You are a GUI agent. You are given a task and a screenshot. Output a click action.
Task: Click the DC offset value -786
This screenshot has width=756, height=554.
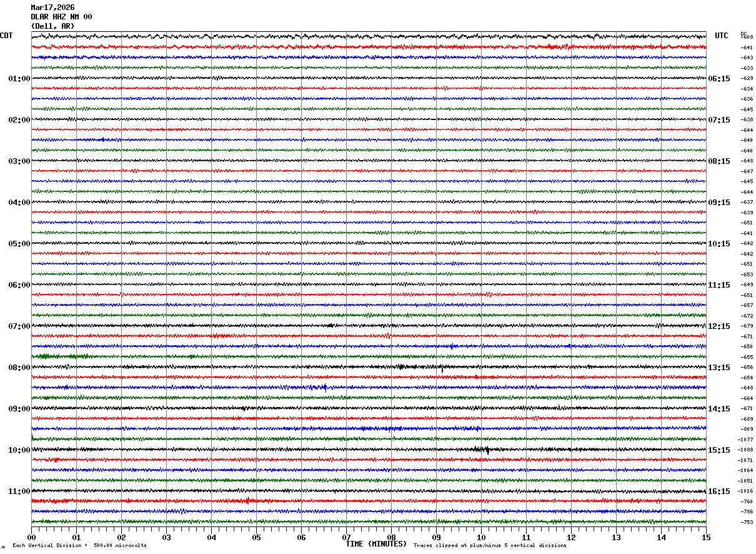point(747,511)
